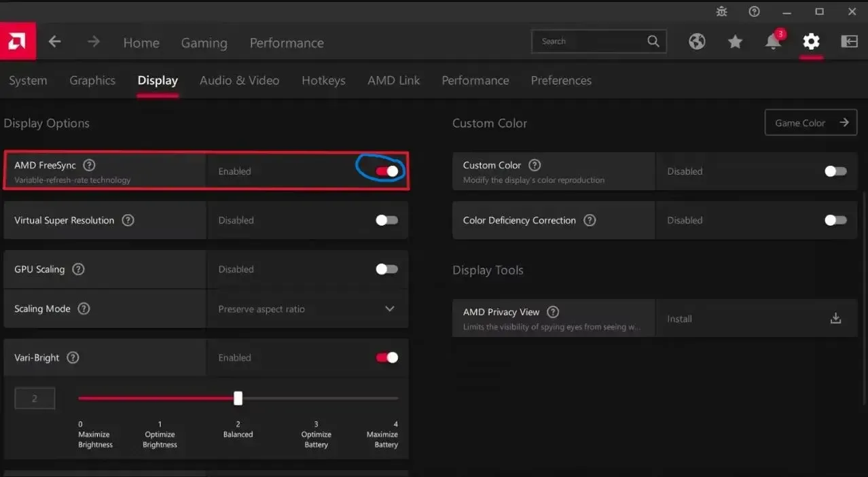This screenshot has width=868, height=477.
Task: Turn on GPU Scaling
Action: pos(386,269)
